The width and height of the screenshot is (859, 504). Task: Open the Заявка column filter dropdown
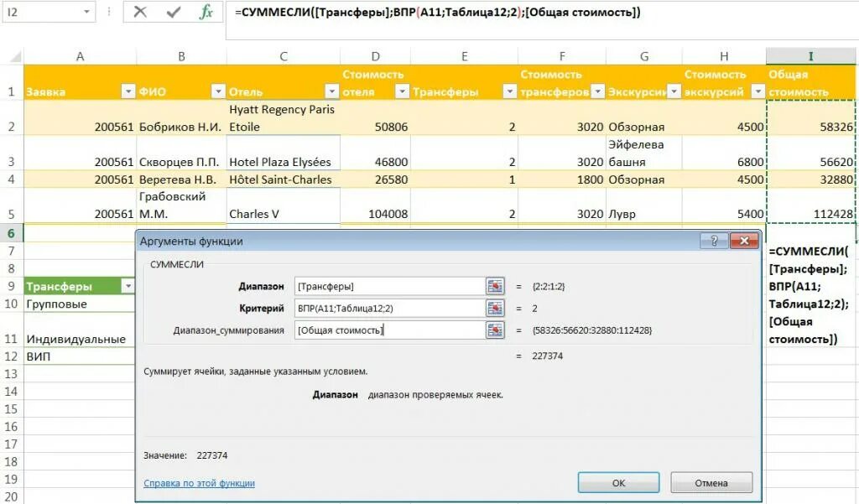tap(128, 91)
